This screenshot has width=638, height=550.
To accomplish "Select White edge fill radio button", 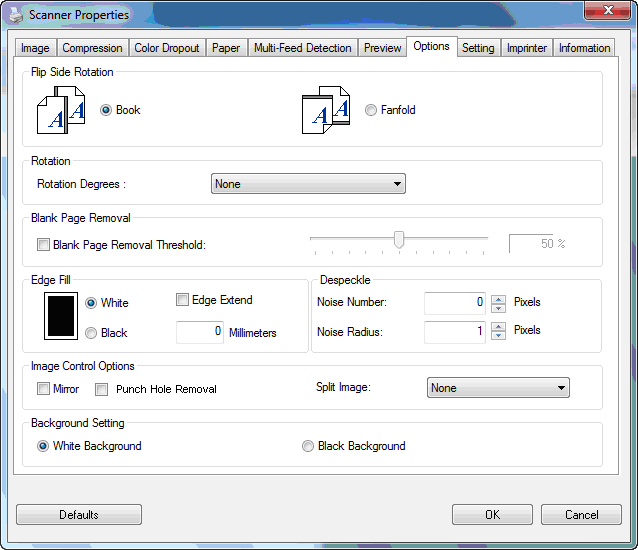I will point(91,303).
